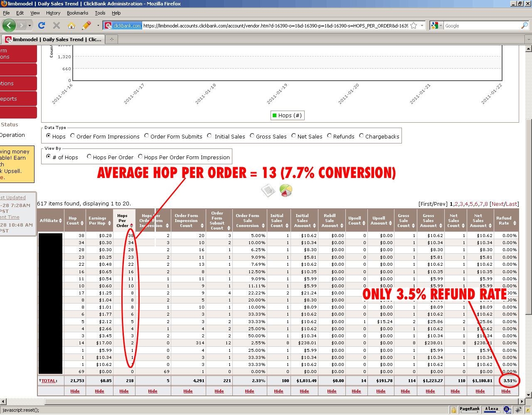Open the pie chart view icon
The image size is (532, 415).
coord(286,190)
